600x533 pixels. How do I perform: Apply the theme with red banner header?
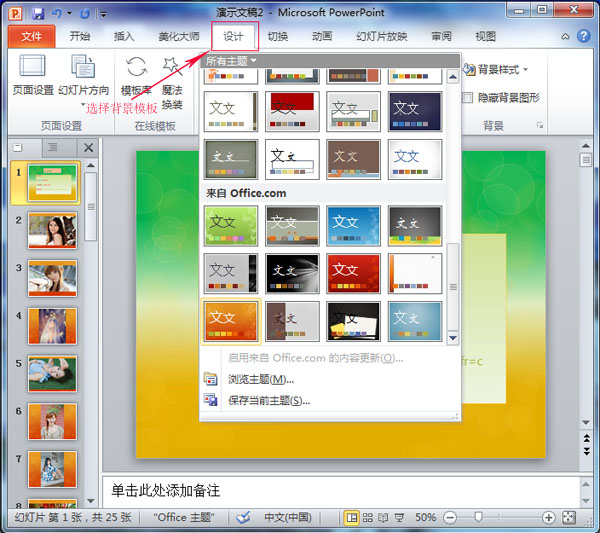pos(292,111)
